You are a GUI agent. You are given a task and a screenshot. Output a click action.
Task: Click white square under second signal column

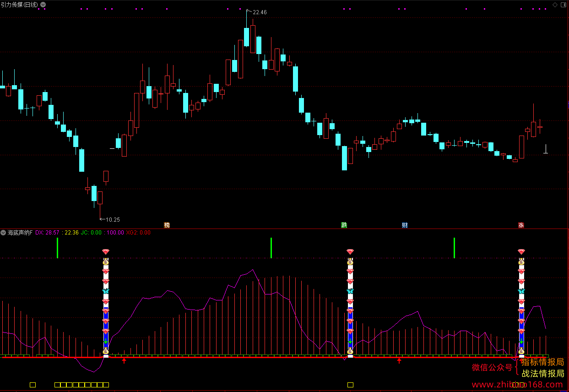tap(350, 385)
